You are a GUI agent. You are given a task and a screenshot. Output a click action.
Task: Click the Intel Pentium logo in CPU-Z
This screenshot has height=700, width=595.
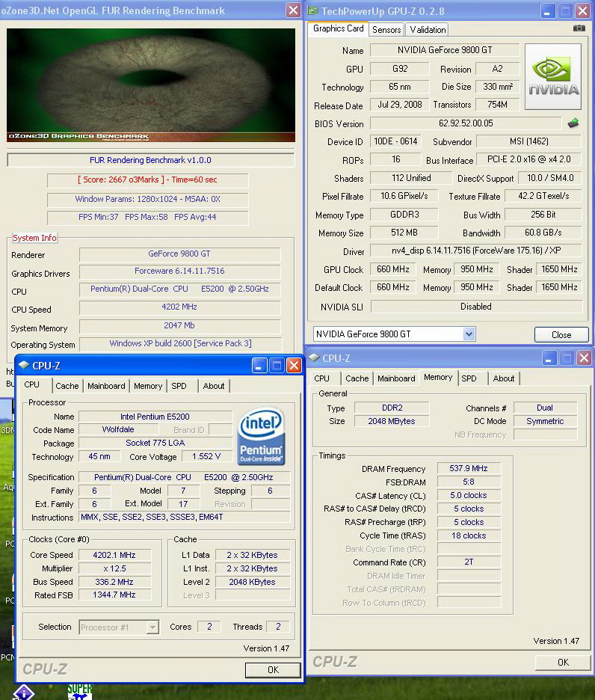[x=262, y=436]
